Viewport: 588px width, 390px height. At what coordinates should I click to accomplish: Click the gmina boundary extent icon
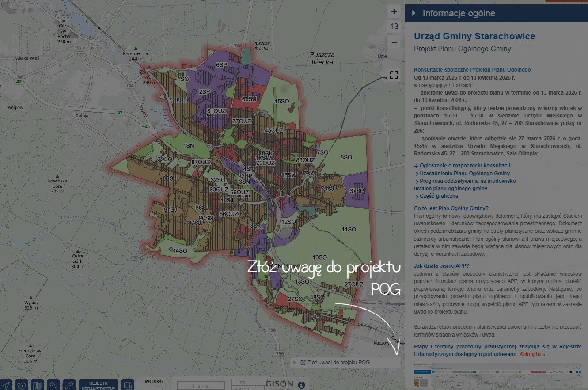tap(22, 385)
